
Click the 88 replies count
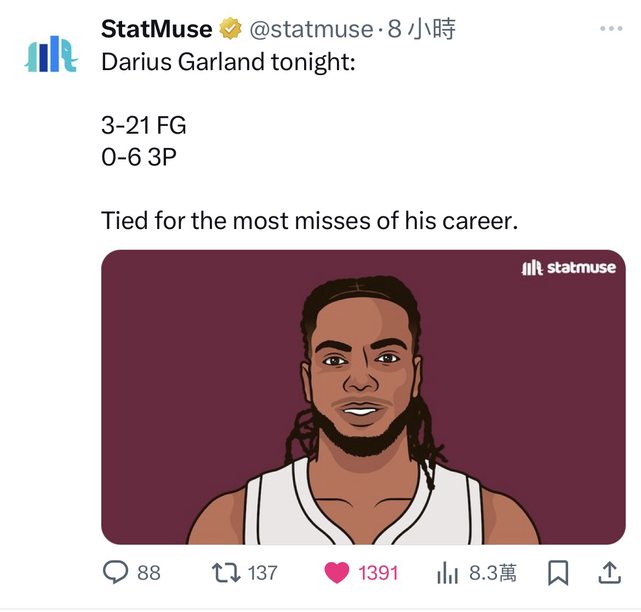(148, 573)
